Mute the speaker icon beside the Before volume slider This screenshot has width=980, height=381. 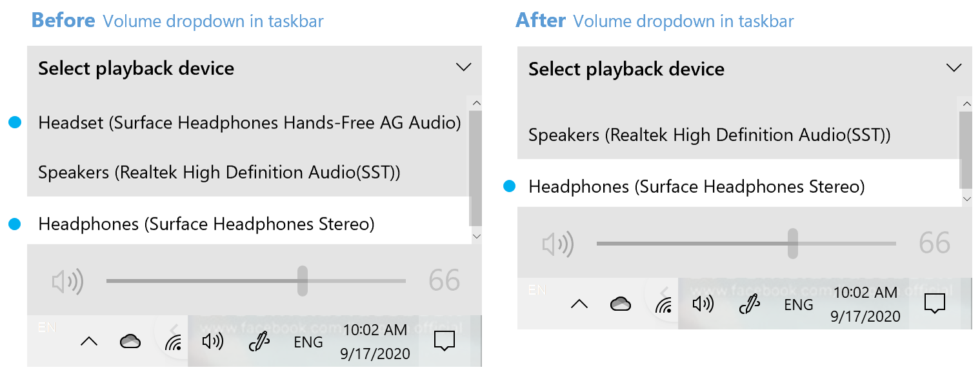[68, 282]
